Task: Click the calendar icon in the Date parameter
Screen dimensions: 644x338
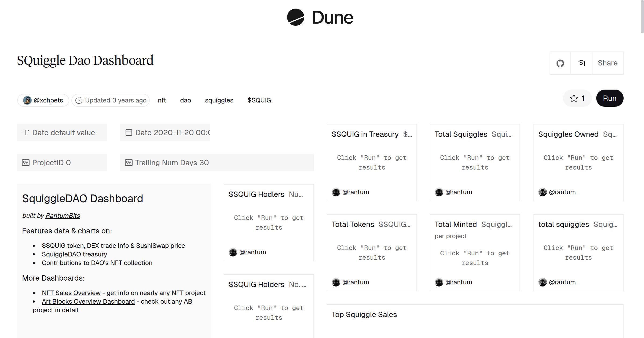Action: [129, 132]
